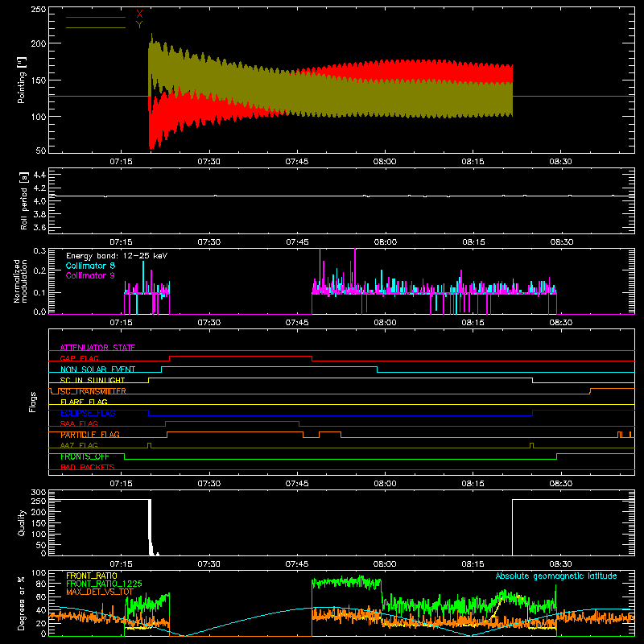
Task: Click the Pointing axis title
Action: point(22,80)
